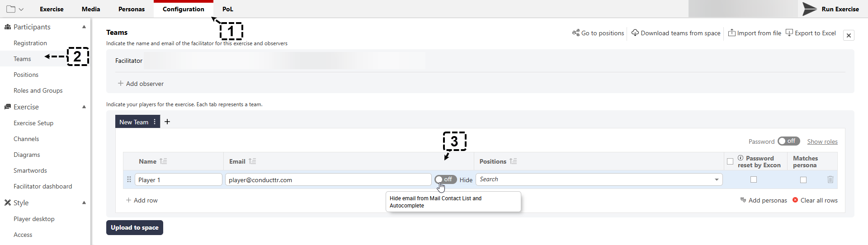Viewport: 868px width, 245px height.
Task: Open the Media tab
Action: pyautogui.click(x=91, y=9)
